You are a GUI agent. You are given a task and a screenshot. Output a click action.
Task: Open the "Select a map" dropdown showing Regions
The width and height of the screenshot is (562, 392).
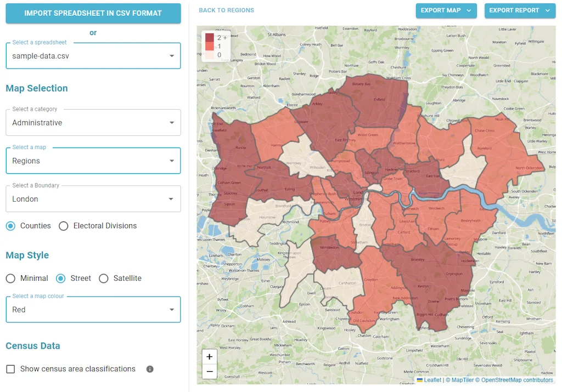tap(172, 160)
